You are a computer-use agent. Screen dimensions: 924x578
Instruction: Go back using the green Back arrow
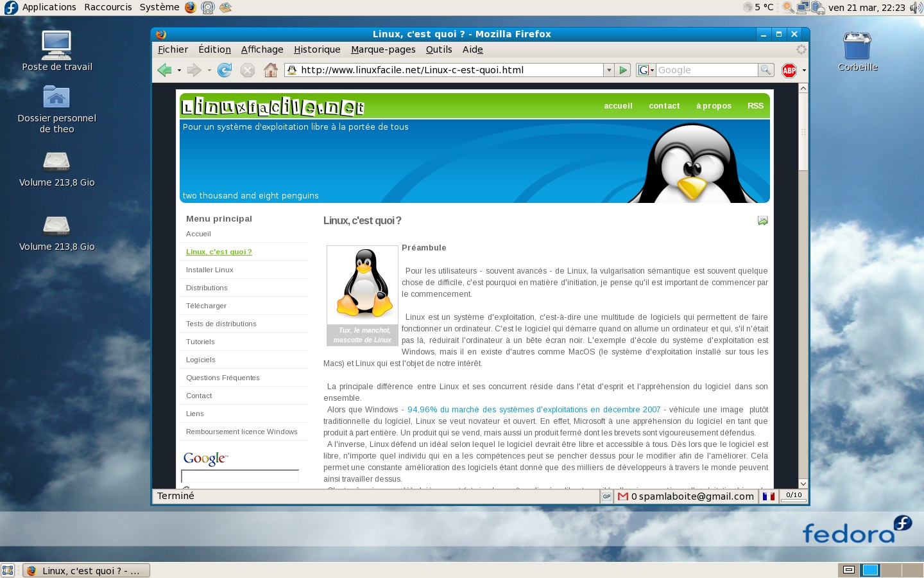point(164,70)
